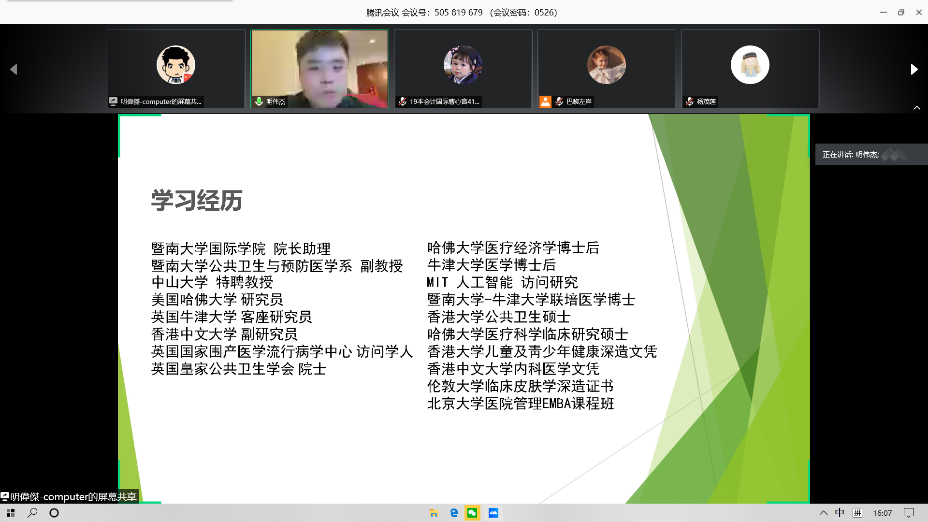
Task: Click microphone icon on the webcam tile
Action: 259,101
